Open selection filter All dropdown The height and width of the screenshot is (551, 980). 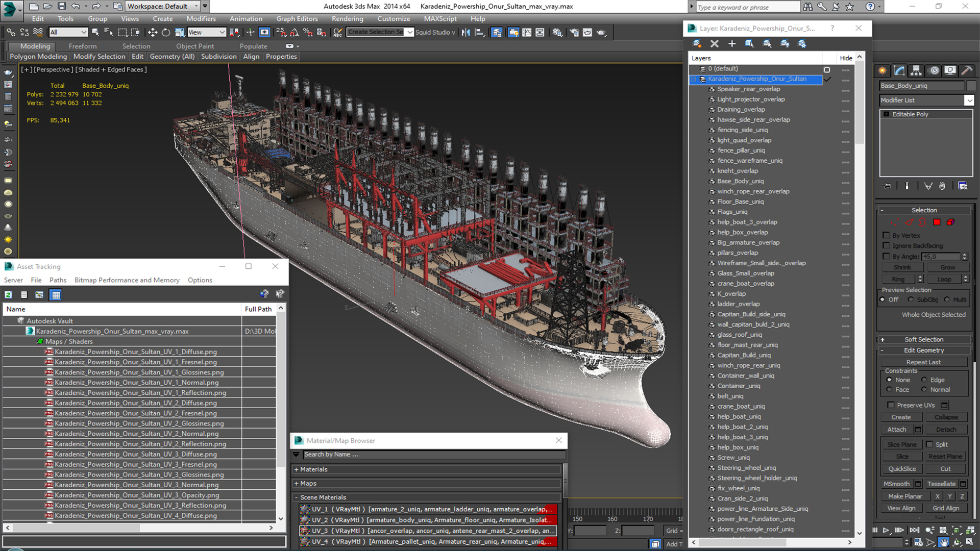68,32
